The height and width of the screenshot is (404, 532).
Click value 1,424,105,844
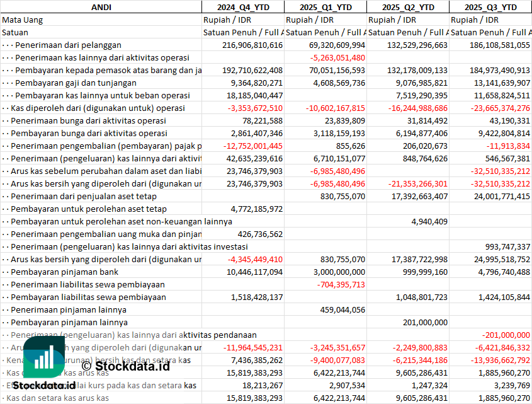[504, 297]
